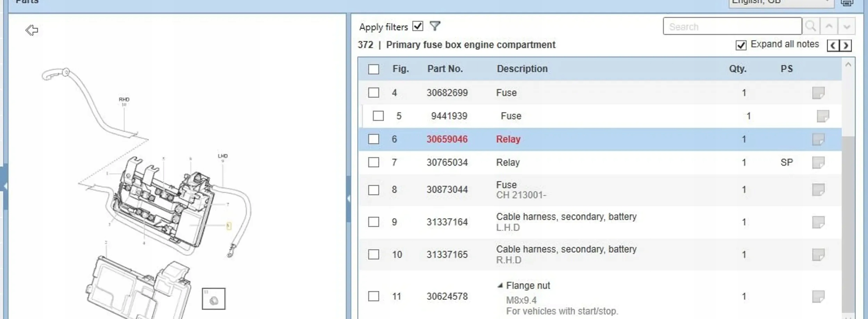Click the Description column header
Screen dimensions: 868x319
[522, 69]
